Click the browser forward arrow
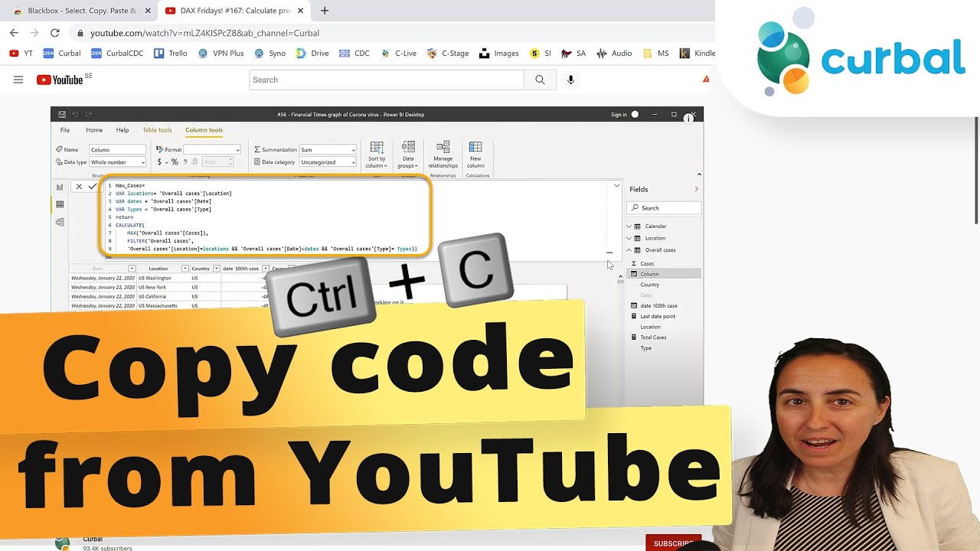The image size is (980, 551). [34, 33]
